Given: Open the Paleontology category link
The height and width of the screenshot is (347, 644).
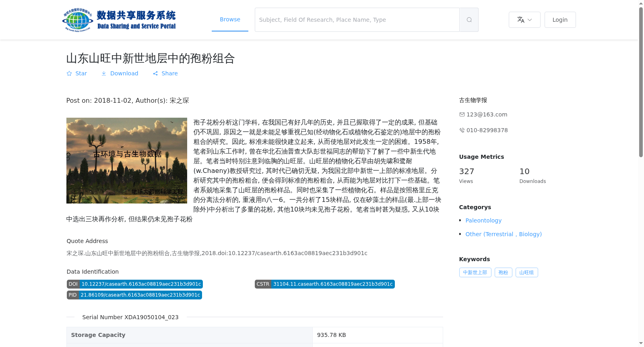Looking at the screenshot, I should point(483,220).
